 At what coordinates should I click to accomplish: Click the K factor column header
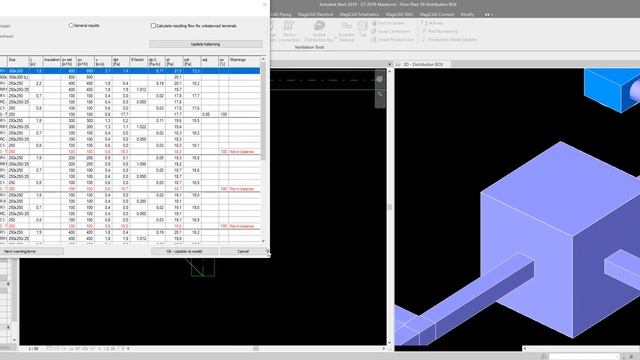(138, 62)
